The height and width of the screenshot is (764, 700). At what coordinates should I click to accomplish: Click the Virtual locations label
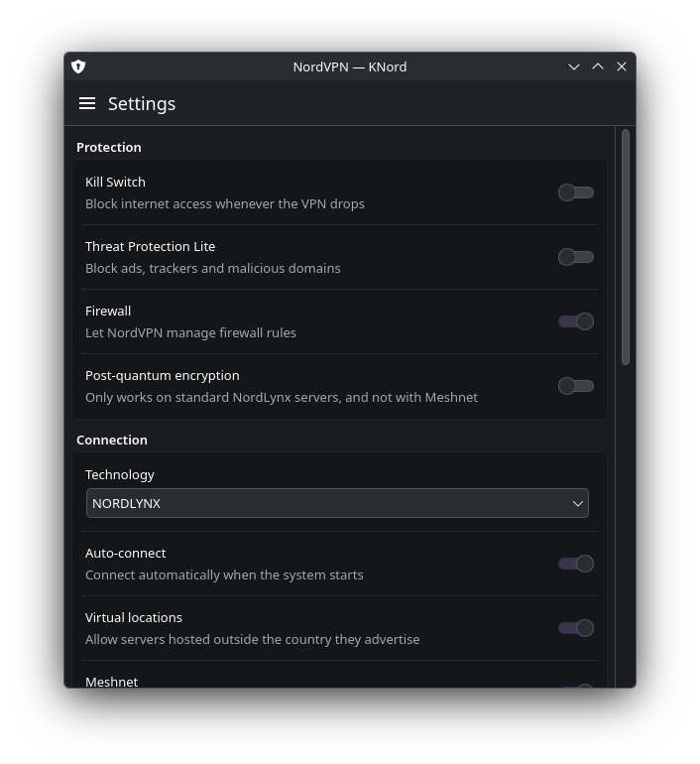pyautogui.click(x=134, y=617)
